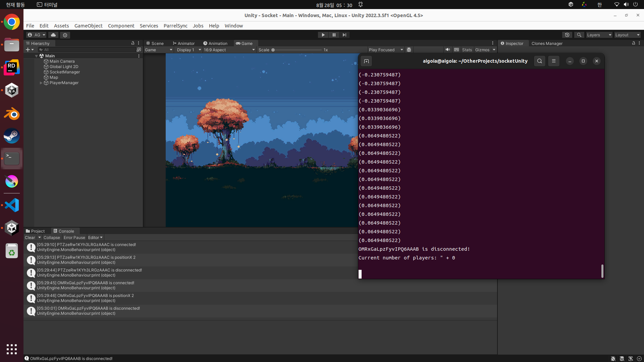Open the ParrelSync menu
The image size is (644, 362).
pyautogui.click(x=175, y=26)
